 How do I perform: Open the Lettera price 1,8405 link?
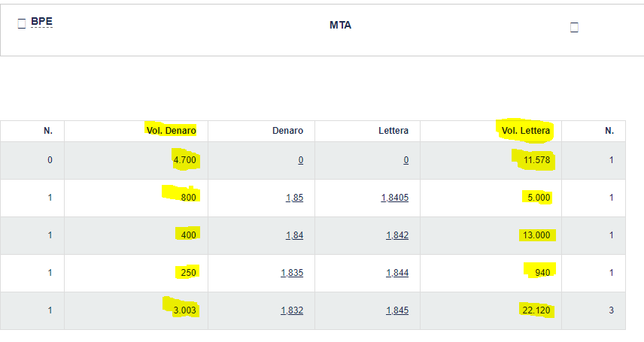pos(395,198)
